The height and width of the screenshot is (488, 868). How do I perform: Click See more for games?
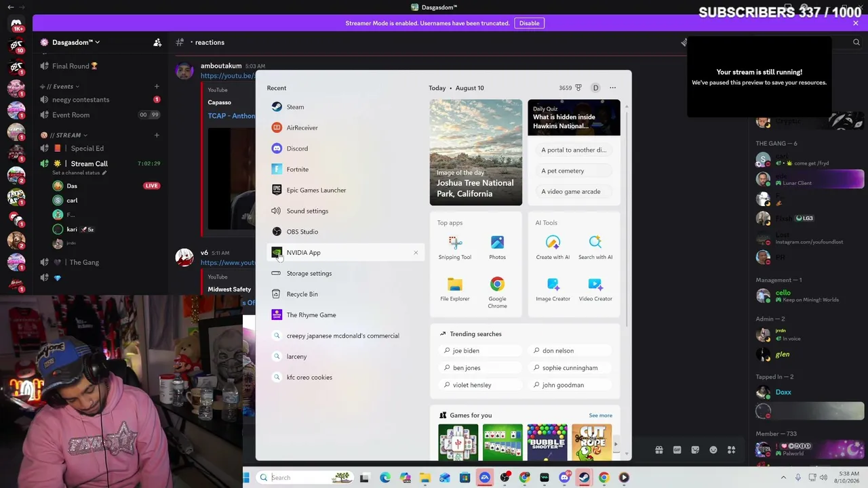tap(600, 415)
